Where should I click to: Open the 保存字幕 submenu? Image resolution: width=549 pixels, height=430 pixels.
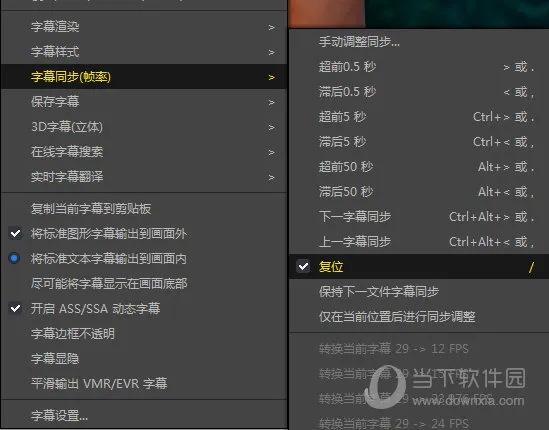(x=144, y=102)
